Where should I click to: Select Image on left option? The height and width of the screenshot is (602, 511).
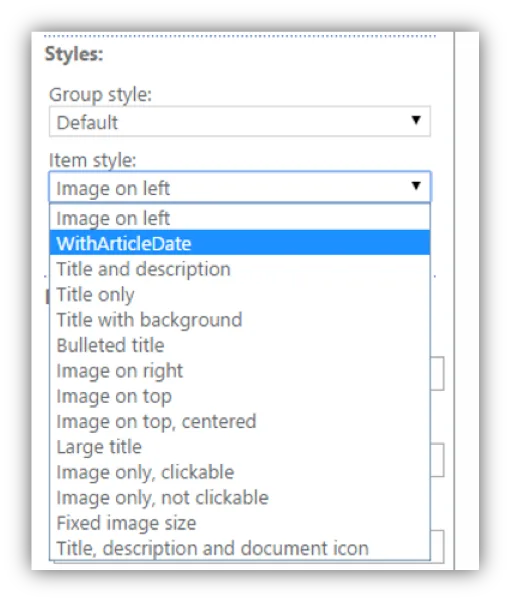[x=240, y=218]
